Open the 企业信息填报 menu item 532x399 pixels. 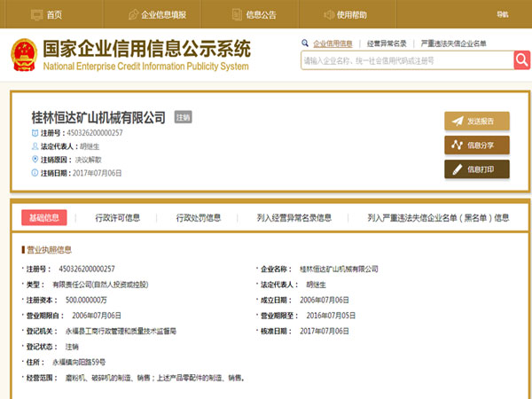click(164, 15)
